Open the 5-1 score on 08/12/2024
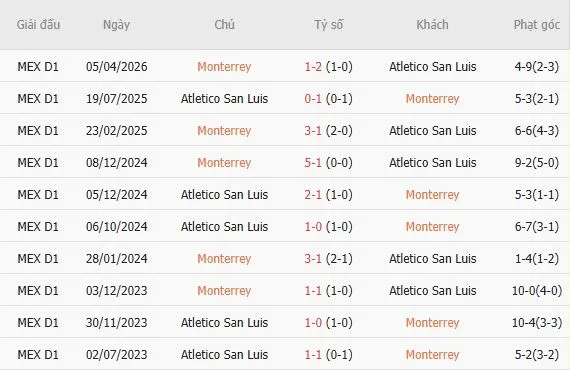Screen dimensions: 570x370 point(313,163)
